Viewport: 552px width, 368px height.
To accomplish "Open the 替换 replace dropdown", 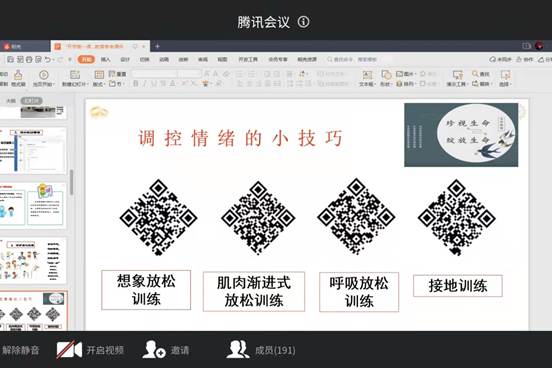I will pyautogui.click(x=481, y=84).
